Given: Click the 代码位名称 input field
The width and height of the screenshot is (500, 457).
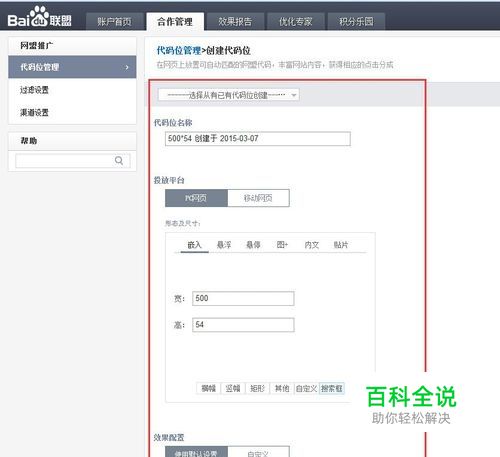Looking at the screenshot, I should tap(258, 139).
